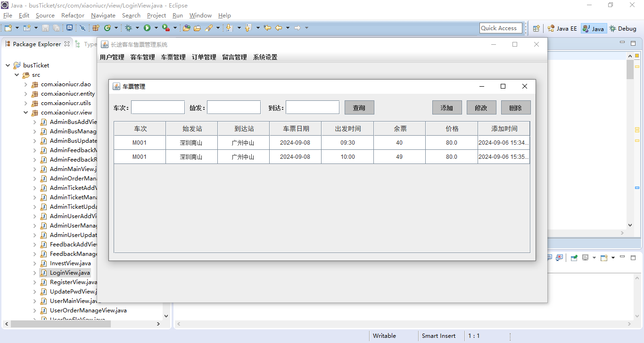The image size is (644, 343).
Task: Expand the com.xiaoniucr.utils package
Action: pyautogui.click(x=26, y=103)
